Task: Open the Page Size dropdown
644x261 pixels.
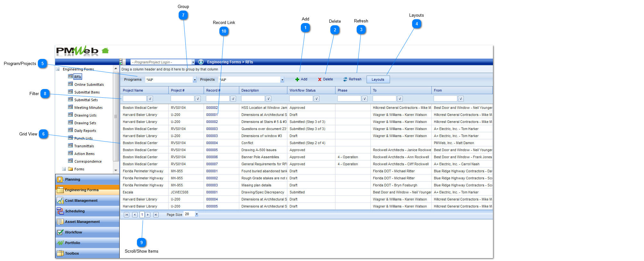Action: 197,214
